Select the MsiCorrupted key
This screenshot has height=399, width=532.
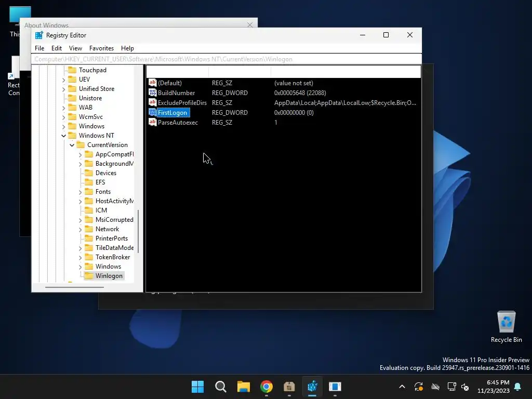coord(114,220)
